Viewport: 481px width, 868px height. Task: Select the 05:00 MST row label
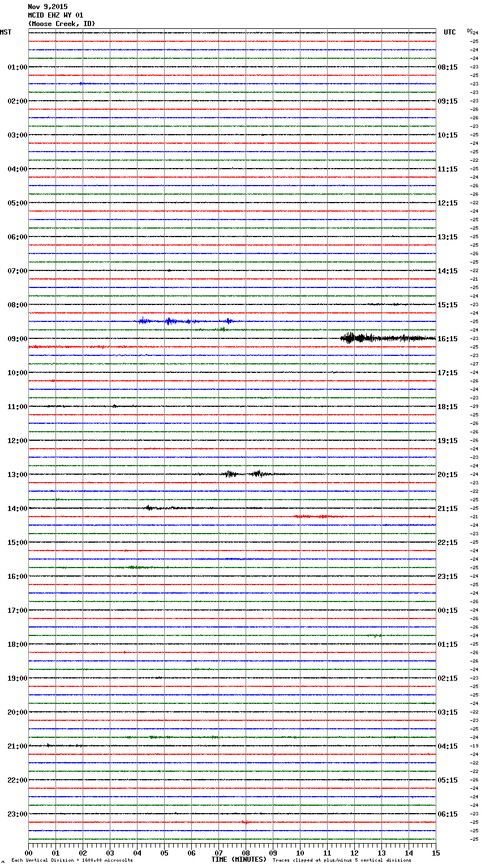(18, 203)
